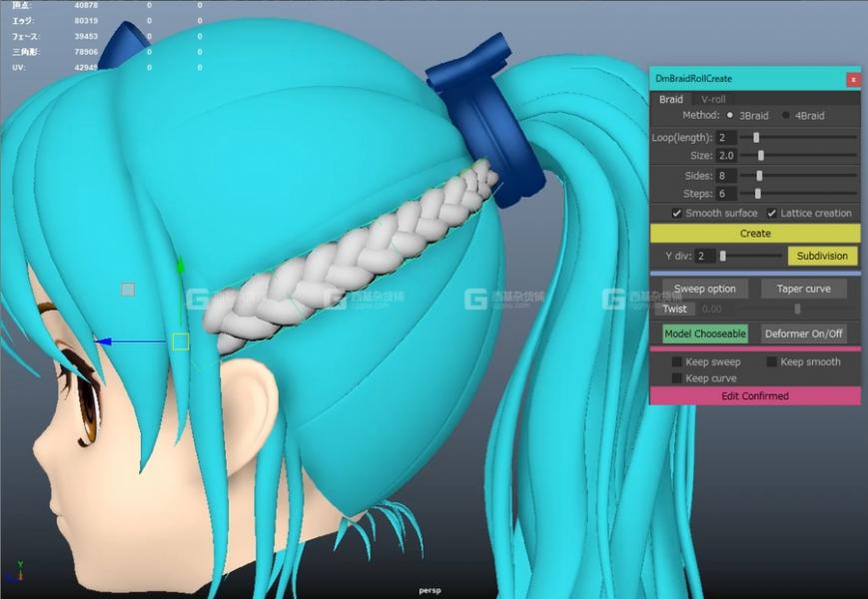The image size is (868, 599).
Task: Switch to the V-roll tab
Action: tap(713, 100)
